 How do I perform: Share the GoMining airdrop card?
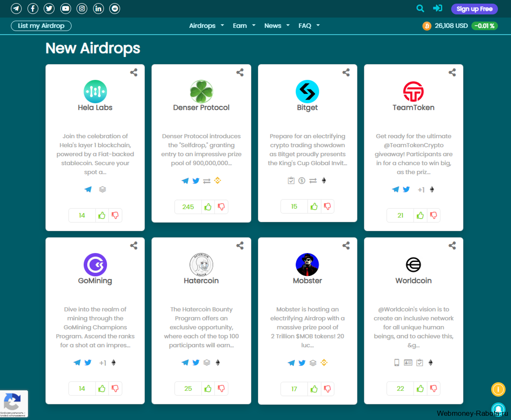(134, 245)
